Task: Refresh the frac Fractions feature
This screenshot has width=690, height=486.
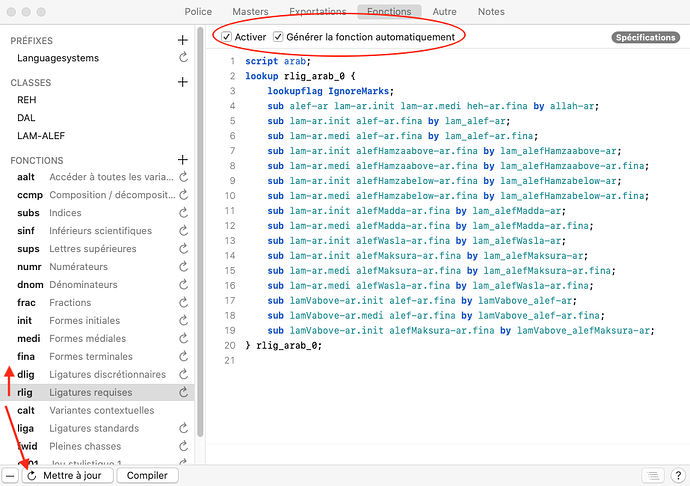Action: (x=183, y=303)
